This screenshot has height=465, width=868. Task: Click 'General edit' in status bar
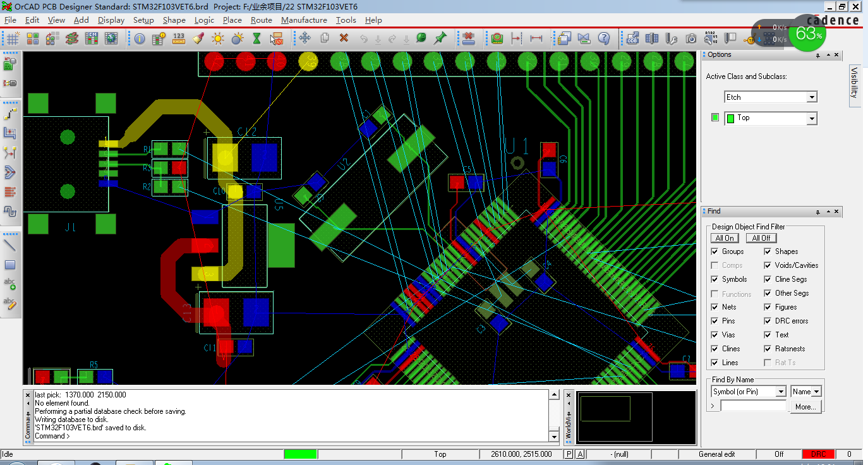tap(716, 454)
